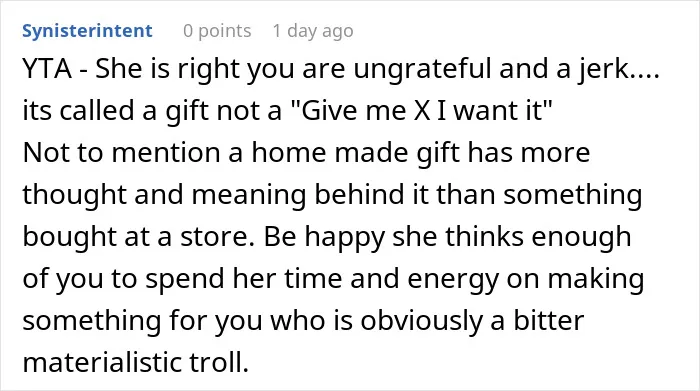Open the Synisterintent user profile

coord(87,31)
